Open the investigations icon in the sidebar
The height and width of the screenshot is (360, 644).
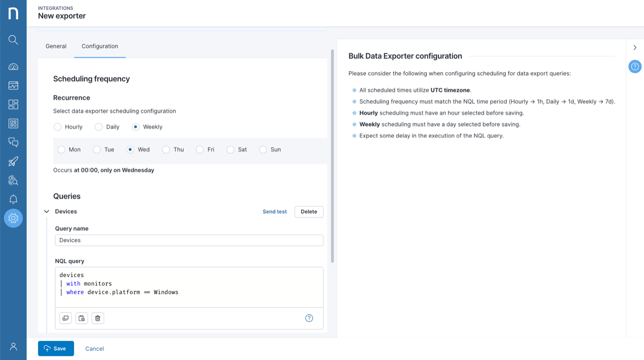click(x=13, y=180)
